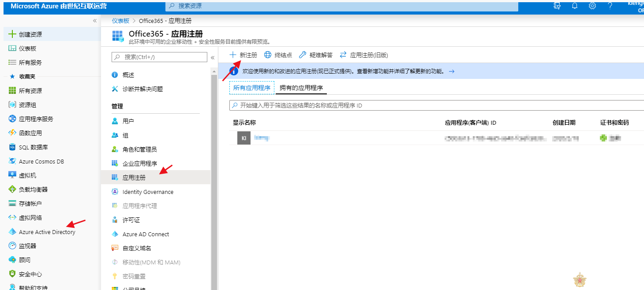Open Azure AD Connect menu item
This screenshot has height=290, width=644.
pos(146,234)
